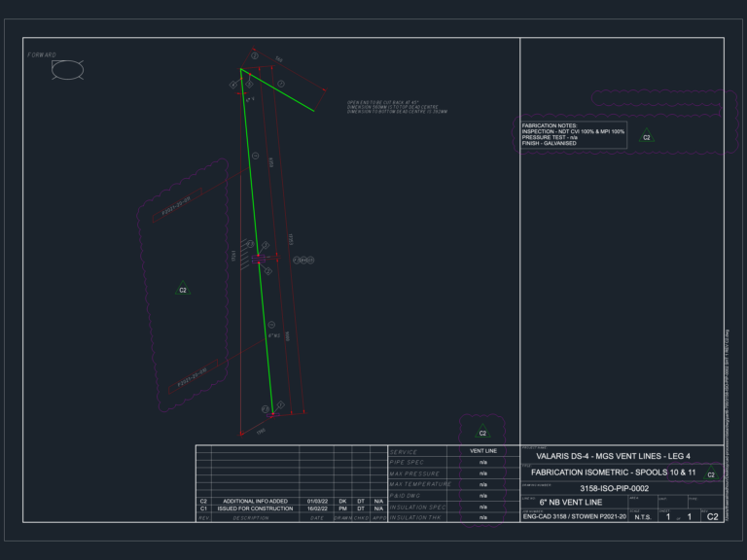The height and width of the screenshot is (560, 747).
Task: Select the INSPECTION - NDT CVI 100% line
Action: pyautogui.click(x=573, y=131)
